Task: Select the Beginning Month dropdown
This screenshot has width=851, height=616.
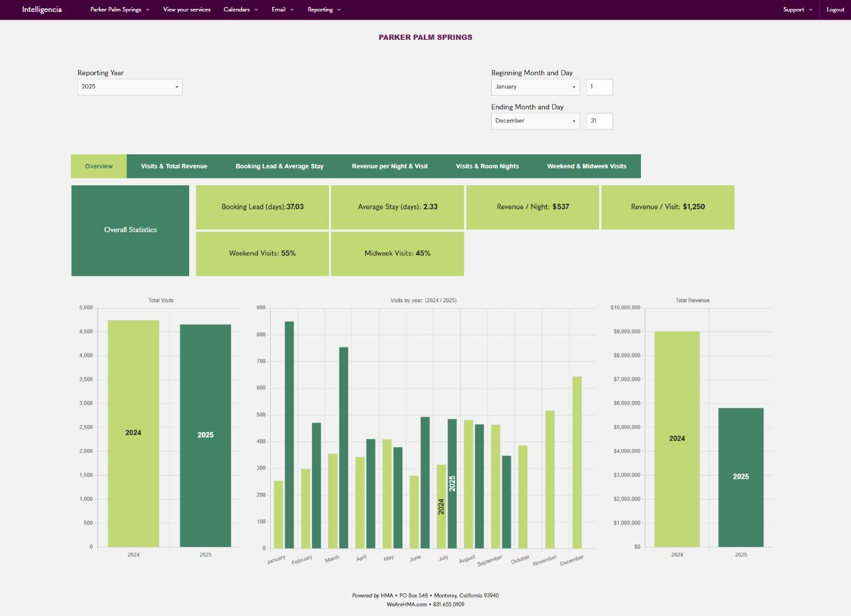Action: tap(535, 87)
